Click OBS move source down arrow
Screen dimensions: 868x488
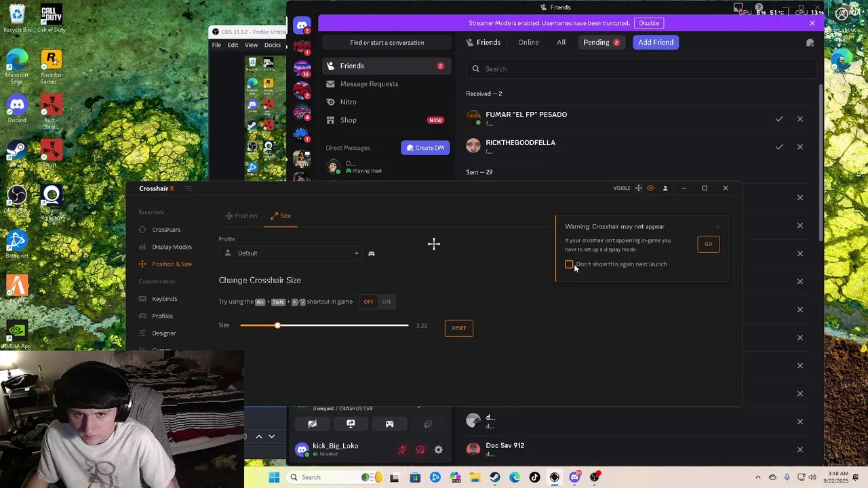pos(271,436)
